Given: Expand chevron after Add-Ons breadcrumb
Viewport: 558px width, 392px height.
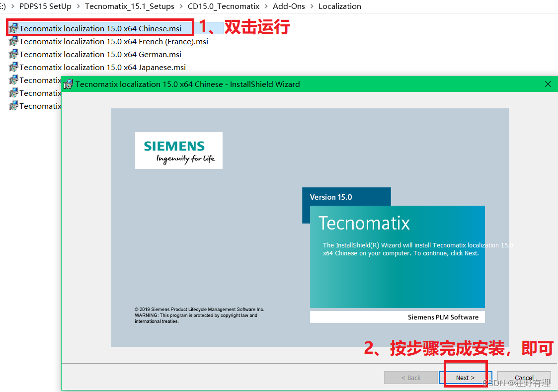Looking at the screenshot, I should [312, 6].
